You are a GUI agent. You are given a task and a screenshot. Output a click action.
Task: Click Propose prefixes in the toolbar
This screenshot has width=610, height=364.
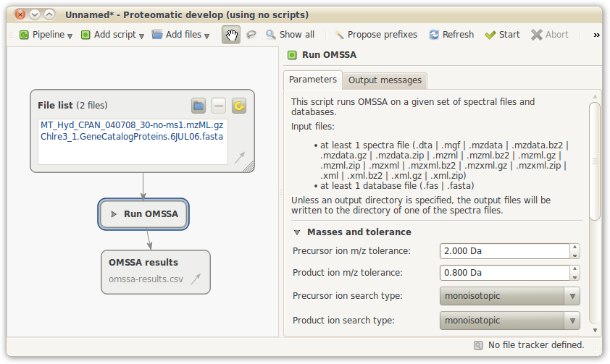[x=375, y=35]
